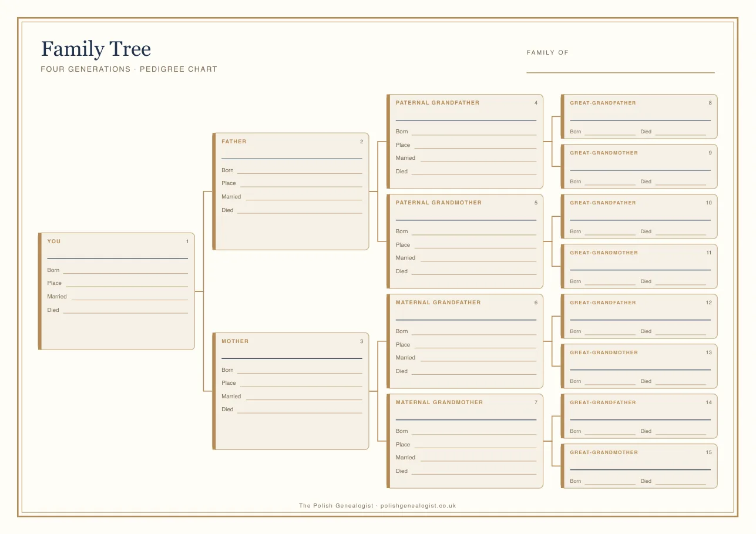The height and width of the screenshot is (534, 756).
Task: Click the Mother name line
Action: [291, 358]
